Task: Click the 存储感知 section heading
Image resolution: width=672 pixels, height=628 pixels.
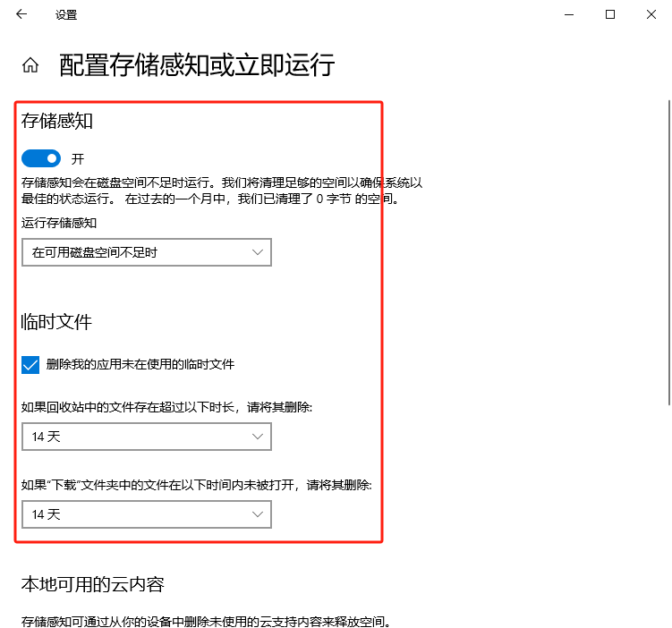Action: 57,121
